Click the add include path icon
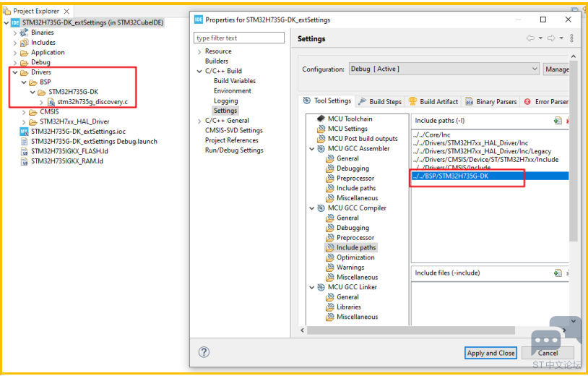 [558, 121]
